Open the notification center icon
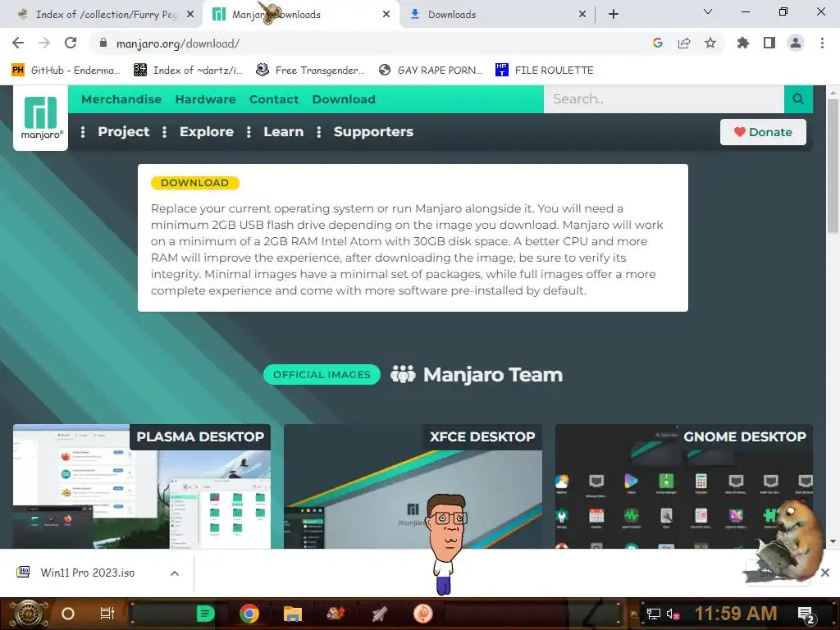The height and width of the screenshot is (630, 840). pyautogui.click(x=806, y=614)
